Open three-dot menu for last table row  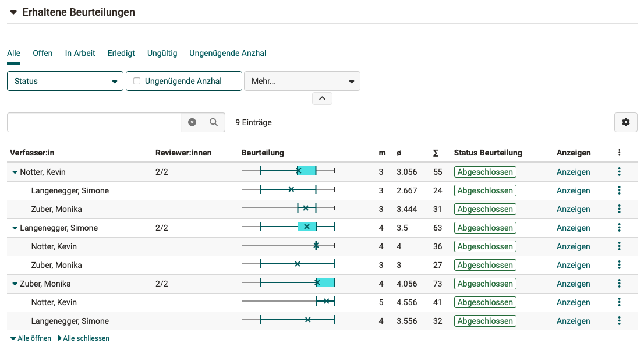click(619, 321)
